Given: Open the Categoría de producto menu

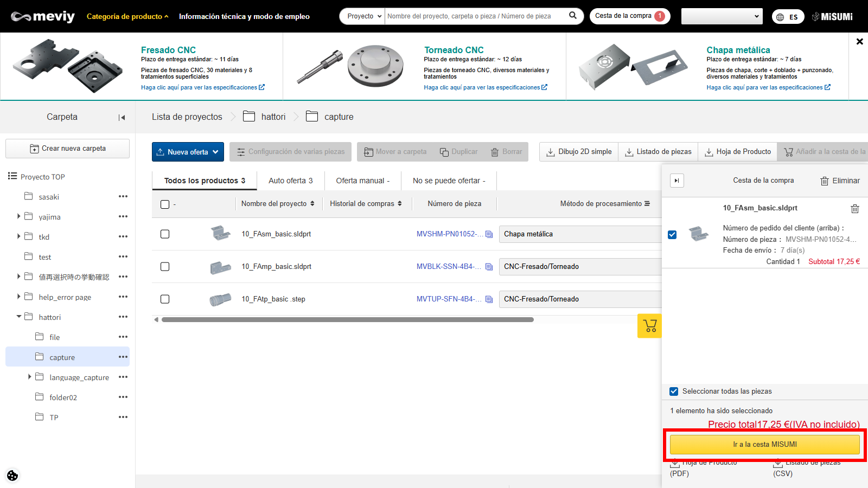Looking at the screenshot, I should coord(127,16).
